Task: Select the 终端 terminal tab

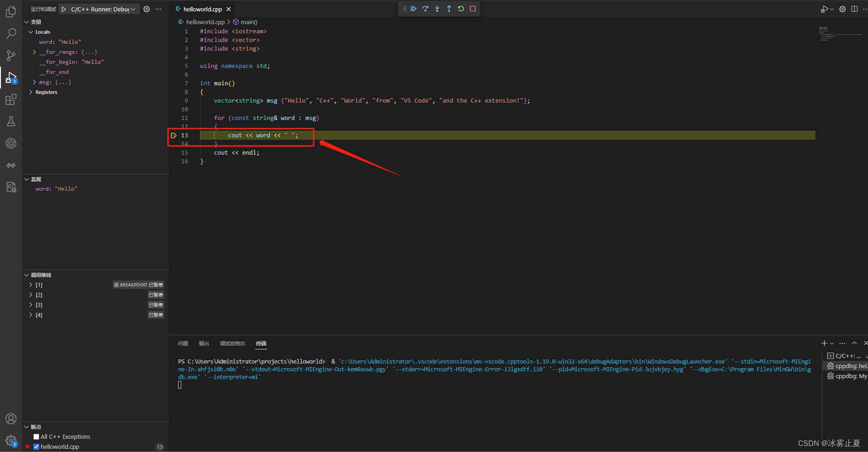Action: click(261, 343)
